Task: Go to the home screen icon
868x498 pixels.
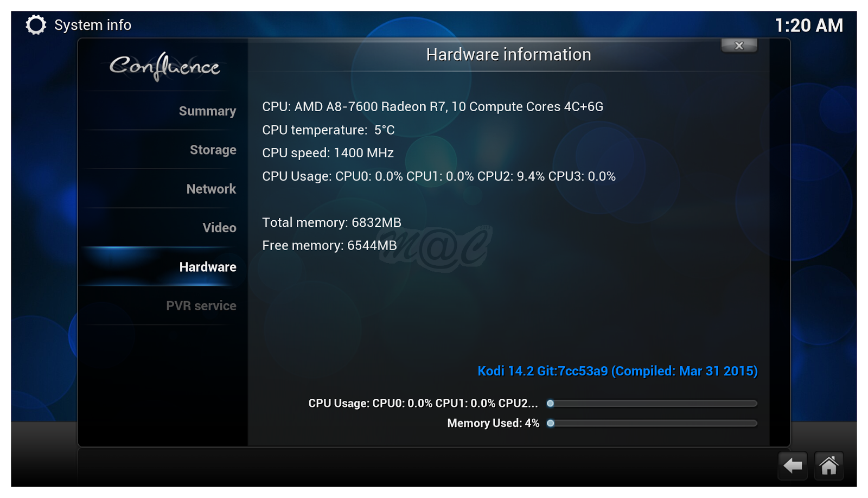Action: (829, 465)
